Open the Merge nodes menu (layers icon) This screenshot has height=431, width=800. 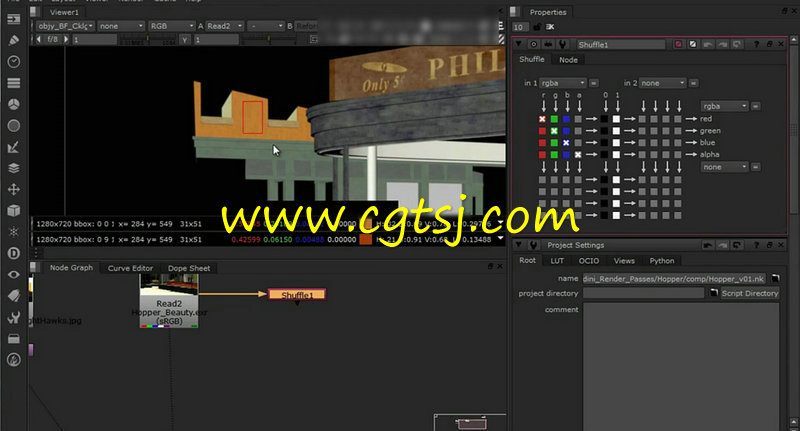14,168
